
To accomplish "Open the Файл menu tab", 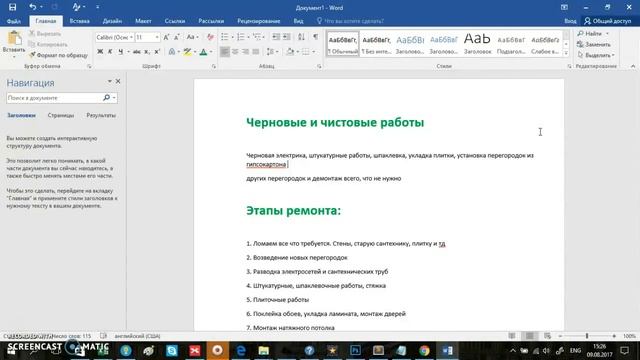I will click(14, 21).
